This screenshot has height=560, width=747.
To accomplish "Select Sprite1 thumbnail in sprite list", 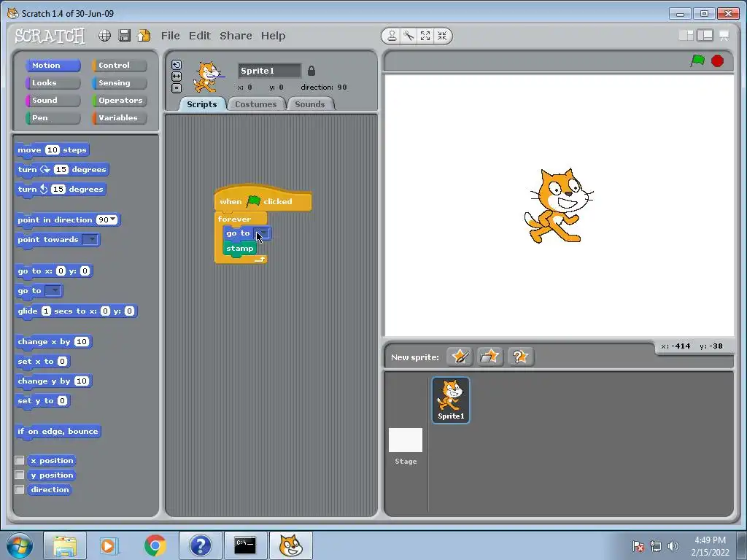I will 451,400.
